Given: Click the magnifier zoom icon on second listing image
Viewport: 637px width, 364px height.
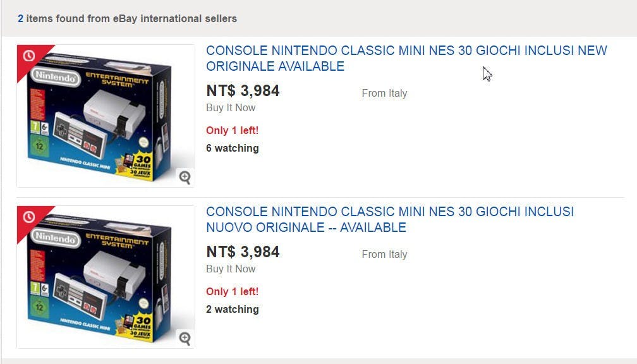Looking at the screenshot, I should tap(185, 338).
